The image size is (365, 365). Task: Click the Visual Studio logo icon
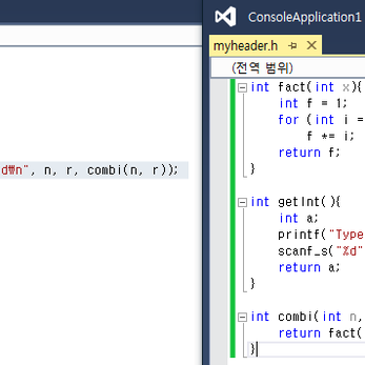(x=226, y=16)
